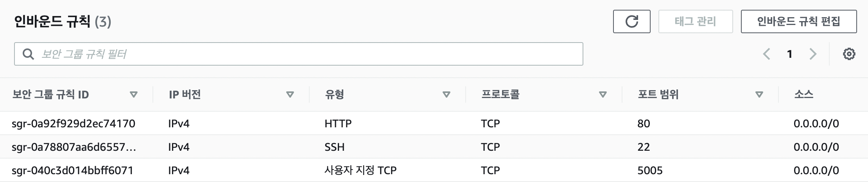This screenshot has width=868, height=182.
Task: Click the 사용자 지정 TCP type cell
Action: (360, 170)
